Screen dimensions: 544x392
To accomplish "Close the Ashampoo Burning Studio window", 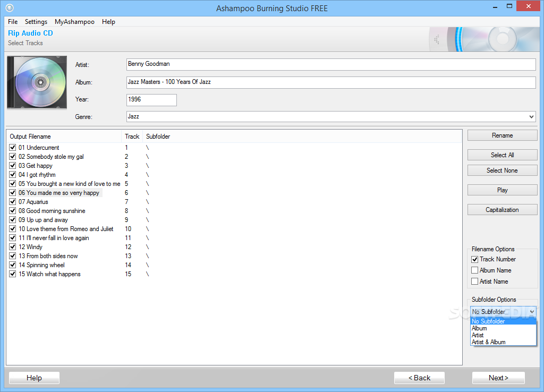I will tap(529, 6).
